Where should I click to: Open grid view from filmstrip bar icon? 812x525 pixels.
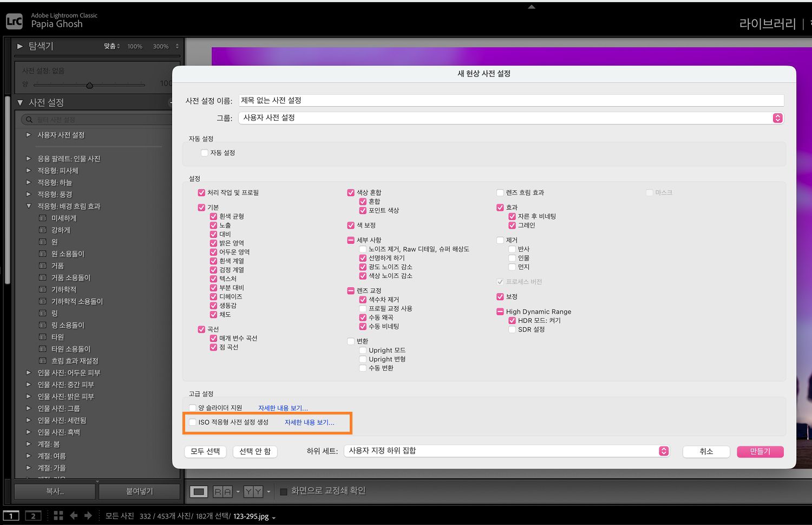(58, 516)
